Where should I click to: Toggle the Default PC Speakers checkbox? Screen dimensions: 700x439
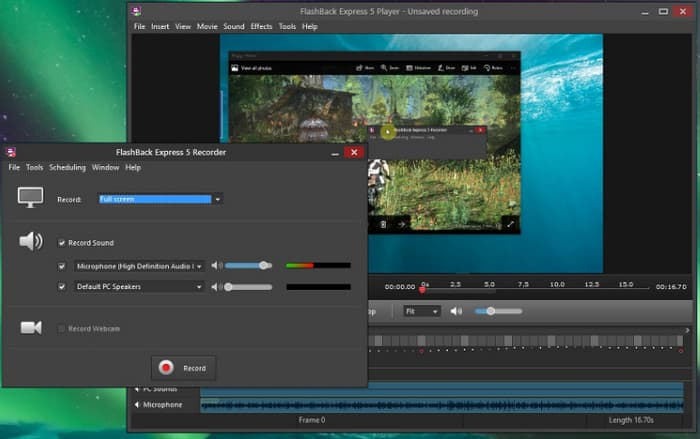62,287
